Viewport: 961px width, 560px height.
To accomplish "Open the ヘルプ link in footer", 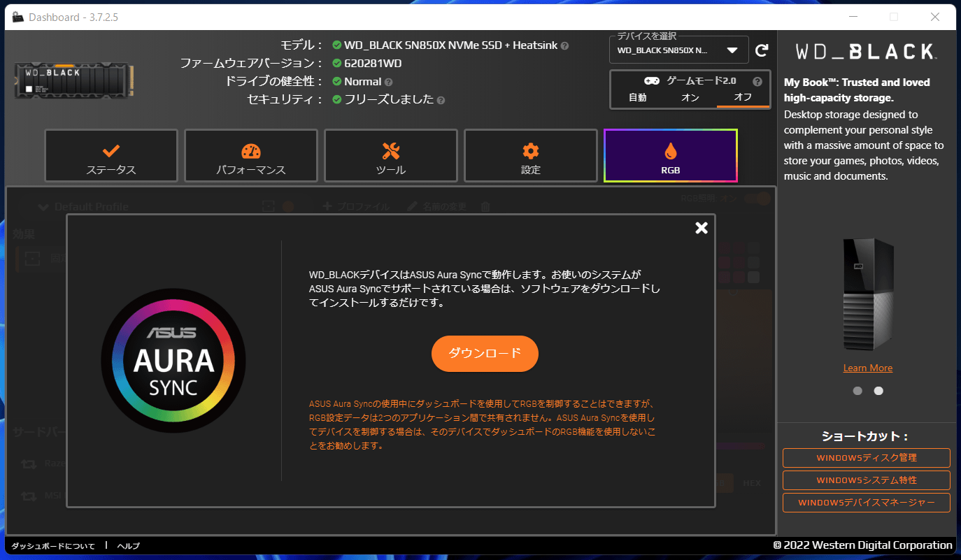I will coord(129,546).
